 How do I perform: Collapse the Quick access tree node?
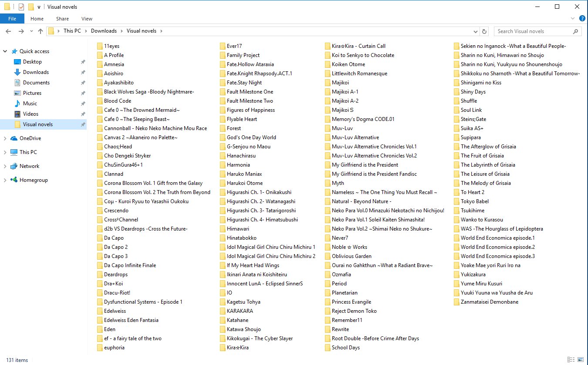point(5,51)
